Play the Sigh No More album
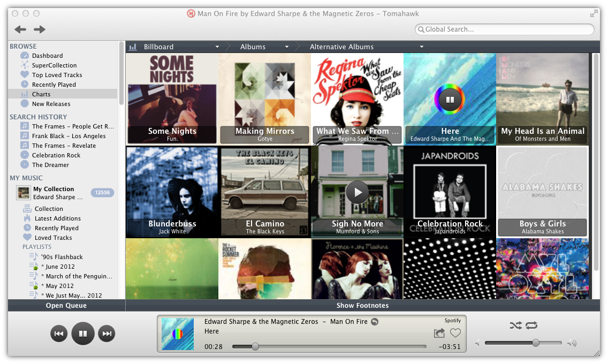Viewport: 608px width, 364px height. 357,192
